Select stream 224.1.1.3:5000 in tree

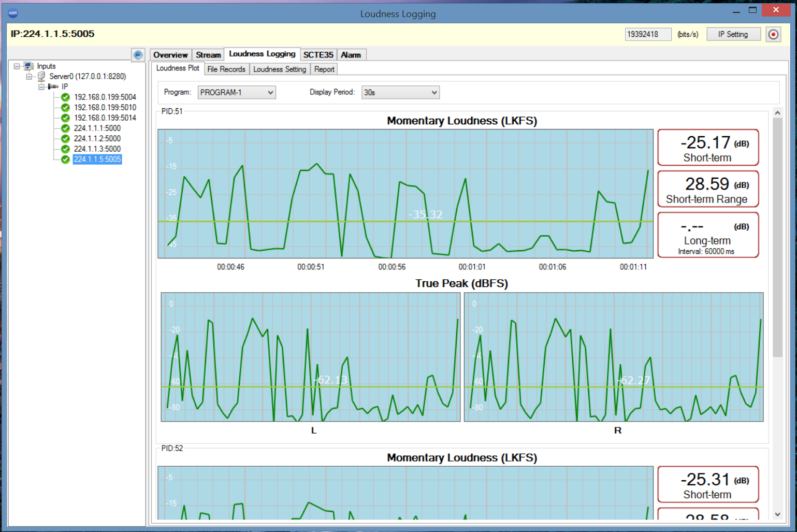click(97, 149)
